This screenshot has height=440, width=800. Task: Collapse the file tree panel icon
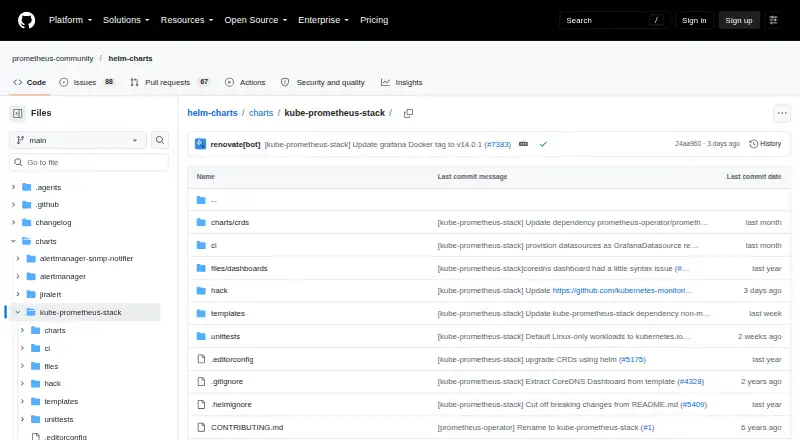click(x=18, y=113)
